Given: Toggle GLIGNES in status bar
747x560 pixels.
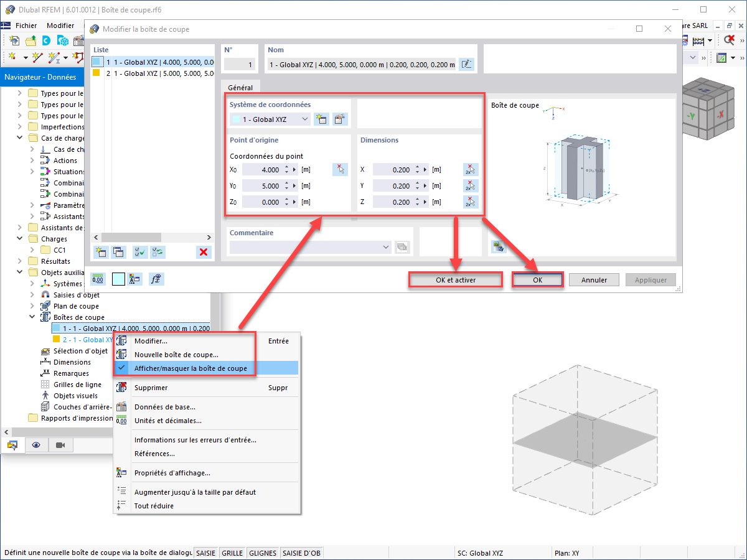Looking at the screenshot, I should (263, 553).
